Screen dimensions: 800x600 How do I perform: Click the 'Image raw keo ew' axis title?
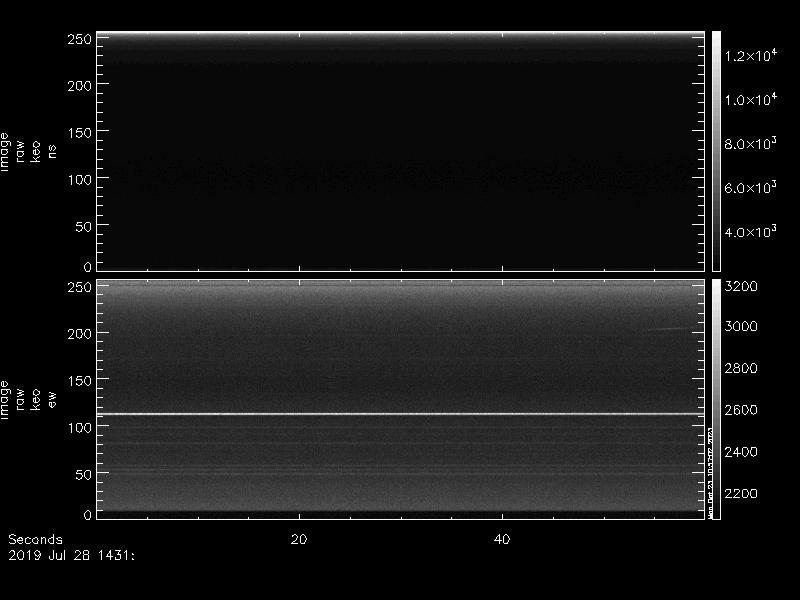pos(28,399)
